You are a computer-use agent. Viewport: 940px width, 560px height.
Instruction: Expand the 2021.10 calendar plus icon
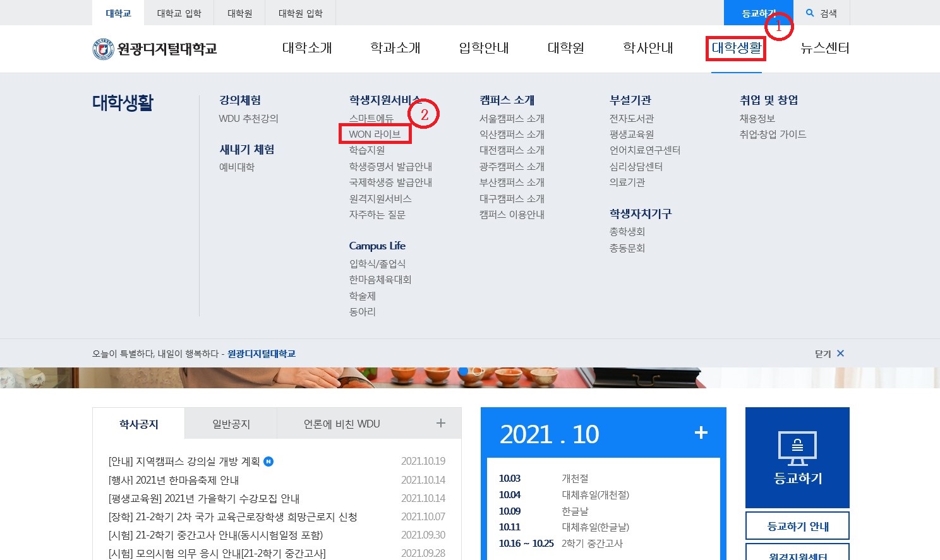coord(701,433)
